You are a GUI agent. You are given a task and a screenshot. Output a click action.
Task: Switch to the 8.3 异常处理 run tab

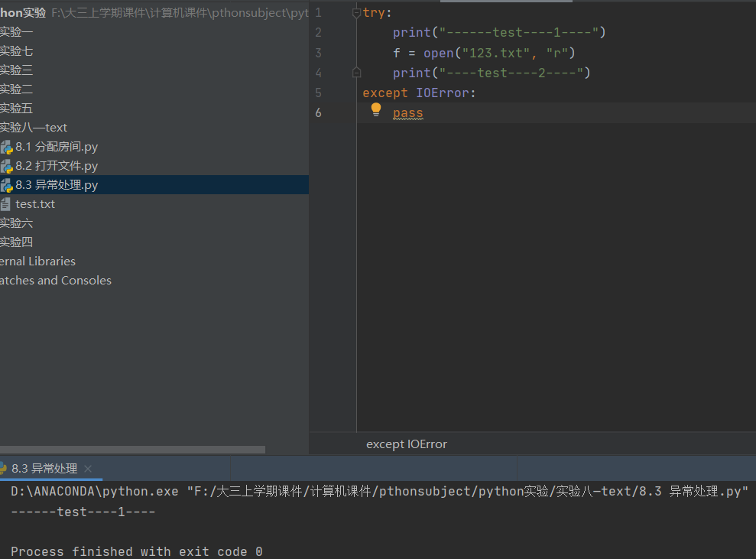tap(44, 468)
